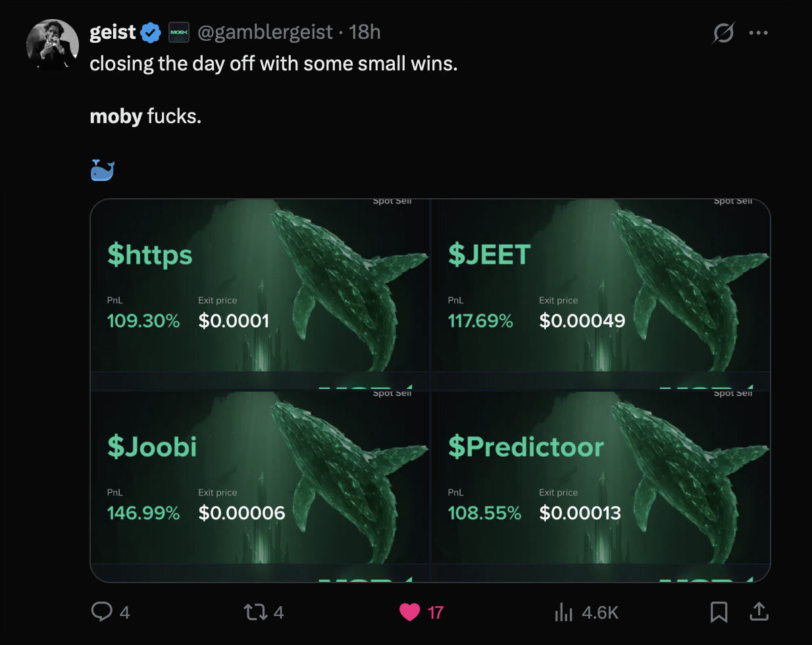
Task: Click the blue verified checkmark badge
Action: pos(151,32)
